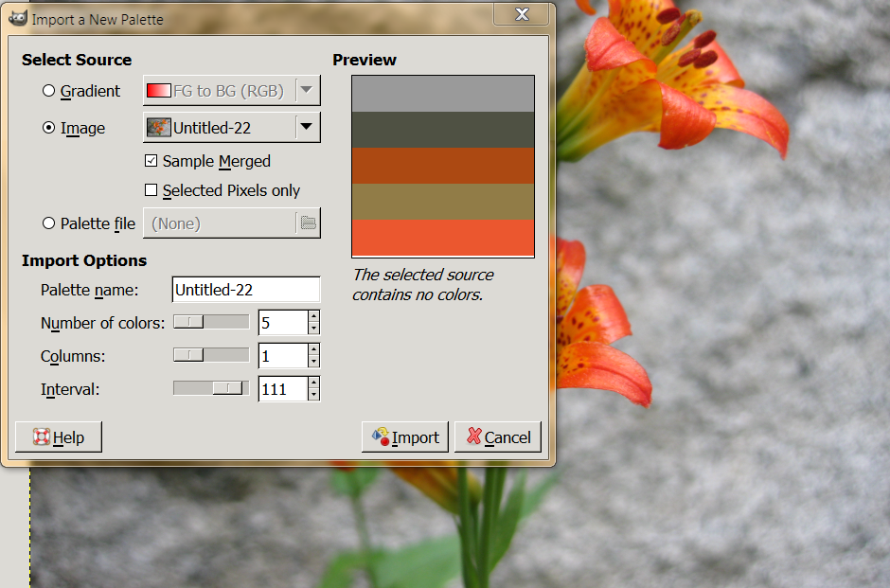Click the Number of colors value field
Screen dimensions: 890x588
tap(283, 322)
